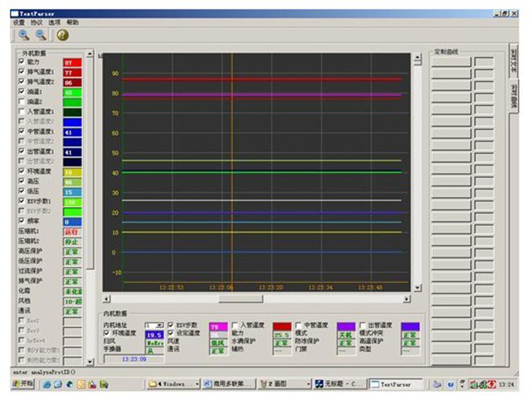Image resolution: width=532 pixels, height=396 pixels.
Task: Click the zoom in magnifier icon
Action: click(x=23, y=34)
